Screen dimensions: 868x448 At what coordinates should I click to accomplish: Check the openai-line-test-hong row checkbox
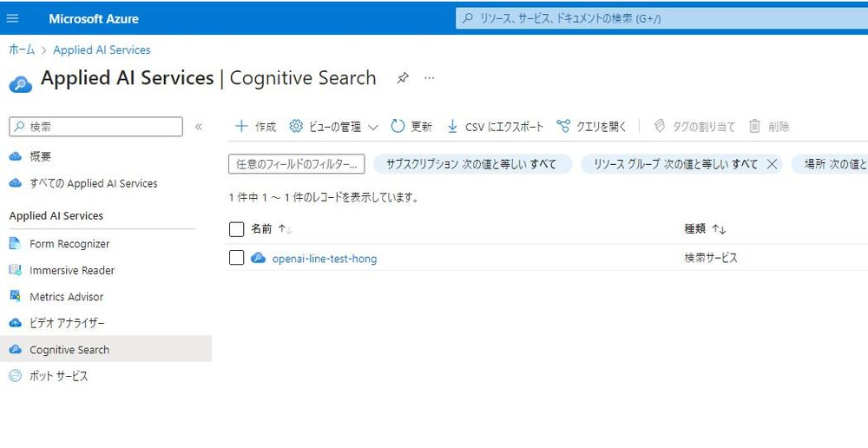(x=236, y=258)
